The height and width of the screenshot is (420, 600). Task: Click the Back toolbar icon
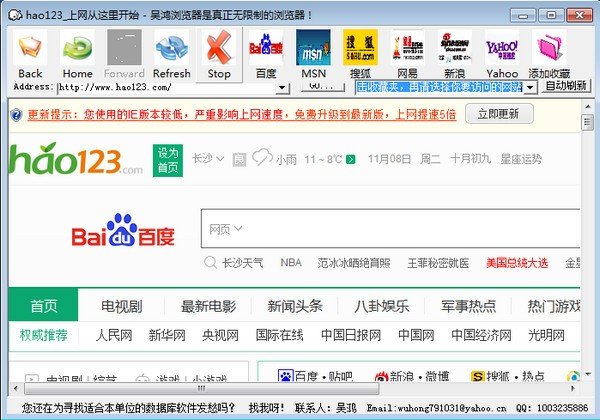click(30, 47)
